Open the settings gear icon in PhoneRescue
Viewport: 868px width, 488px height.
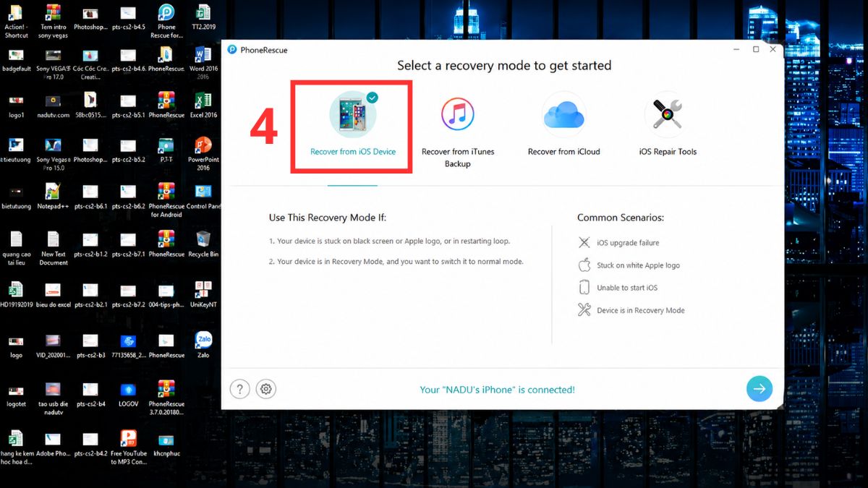[x=266, y=389]
